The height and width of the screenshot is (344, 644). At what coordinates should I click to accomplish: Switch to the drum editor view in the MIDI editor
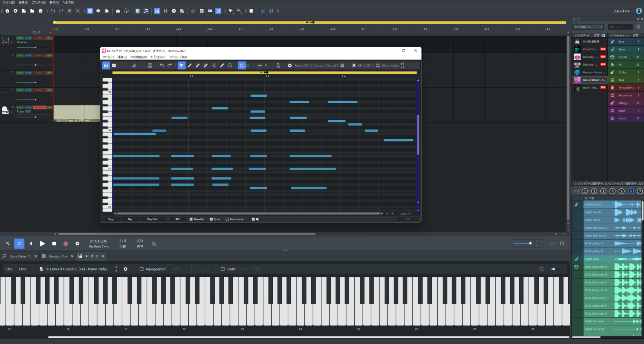coord(114,65)
